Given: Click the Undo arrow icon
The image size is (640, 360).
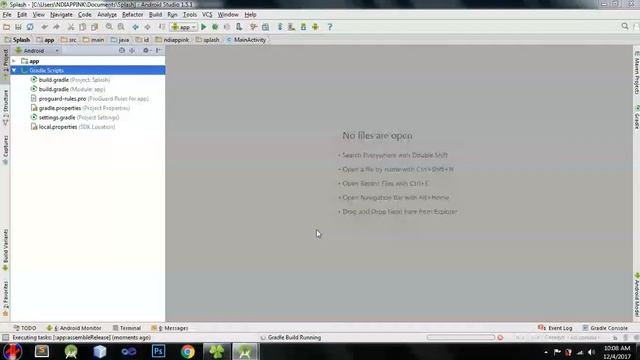Looking at the screenshot, I should [x=44, y=27].
